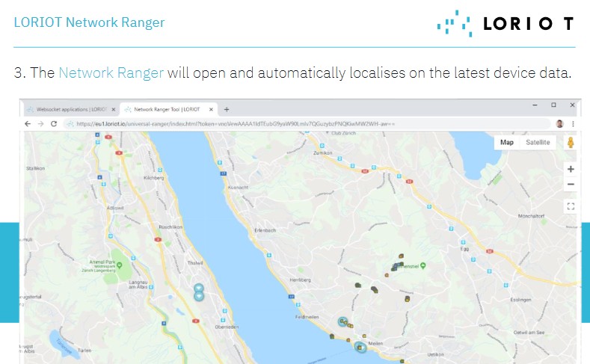Viewport: 590px width, 364px height.
Task: Switch map to Satellite view
Action: click(538, 142)
